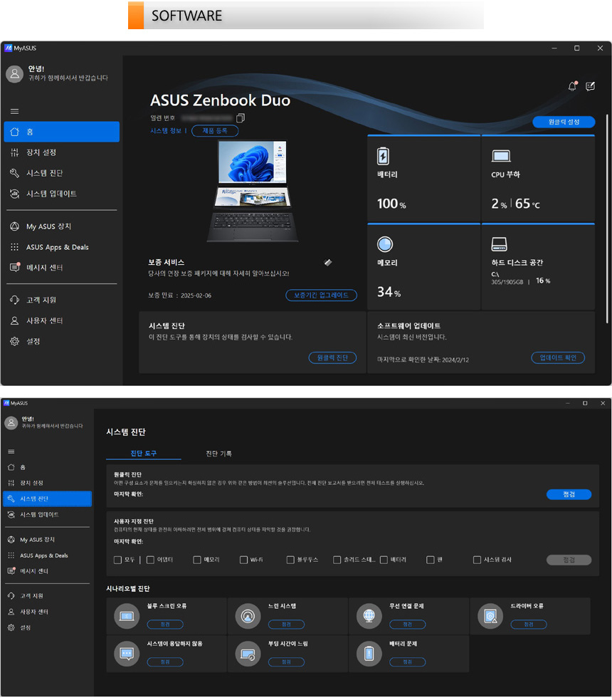Click the battery icon on the 배터리 tile

click(383, 156)
